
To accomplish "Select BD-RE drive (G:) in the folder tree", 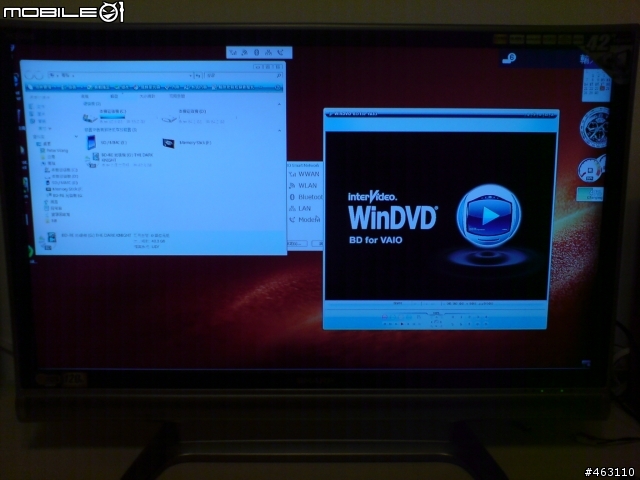I will [x=64, y=196].
